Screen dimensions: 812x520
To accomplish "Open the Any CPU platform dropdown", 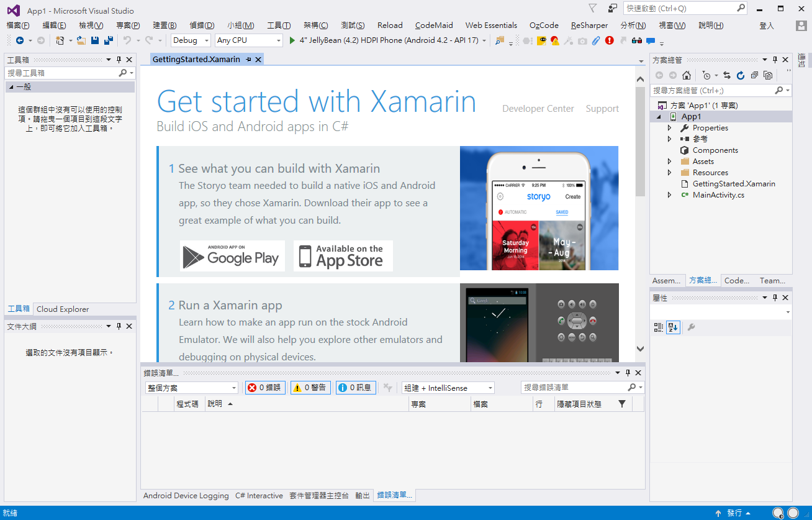I will click(x=249, y=40).
